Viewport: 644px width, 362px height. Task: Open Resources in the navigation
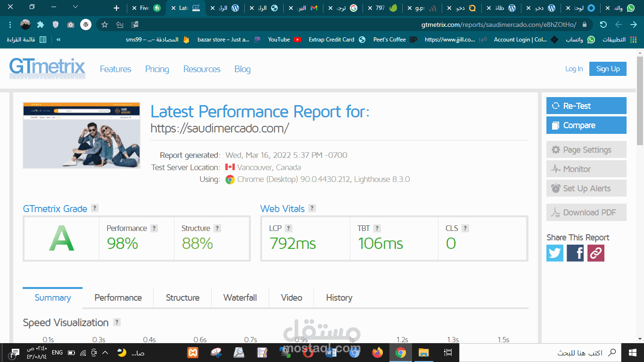coord(202,69)
